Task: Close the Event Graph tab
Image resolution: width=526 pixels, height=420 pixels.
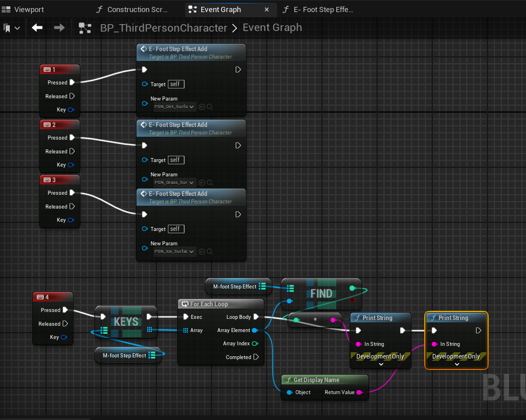Action: coord(267,9)
